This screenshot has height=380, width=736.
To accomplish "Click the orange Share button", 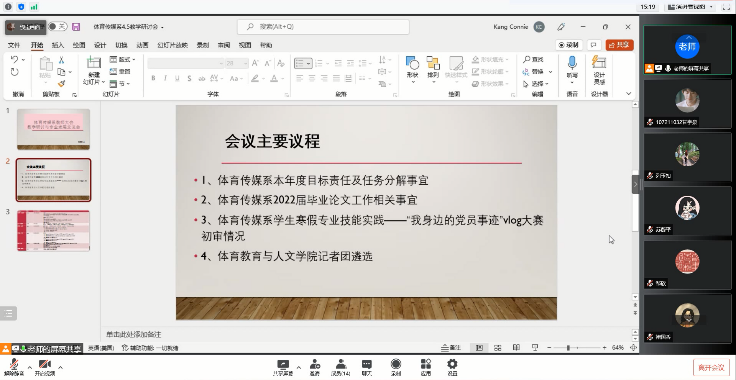I will click(x=620, y=45).
